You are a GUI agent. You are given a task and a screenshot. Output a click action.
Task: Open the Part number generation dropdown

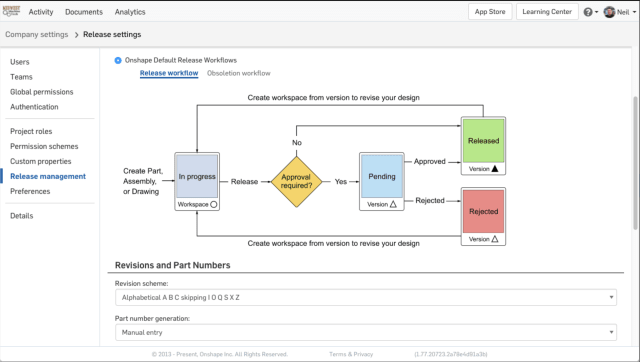pos(366,333)
